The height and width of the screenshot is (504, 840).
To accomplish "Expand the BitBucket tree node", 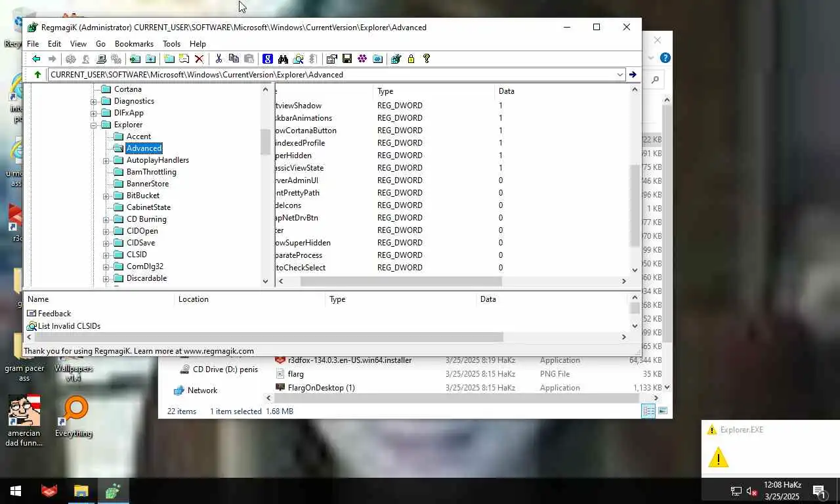I will tap(106, 196).
